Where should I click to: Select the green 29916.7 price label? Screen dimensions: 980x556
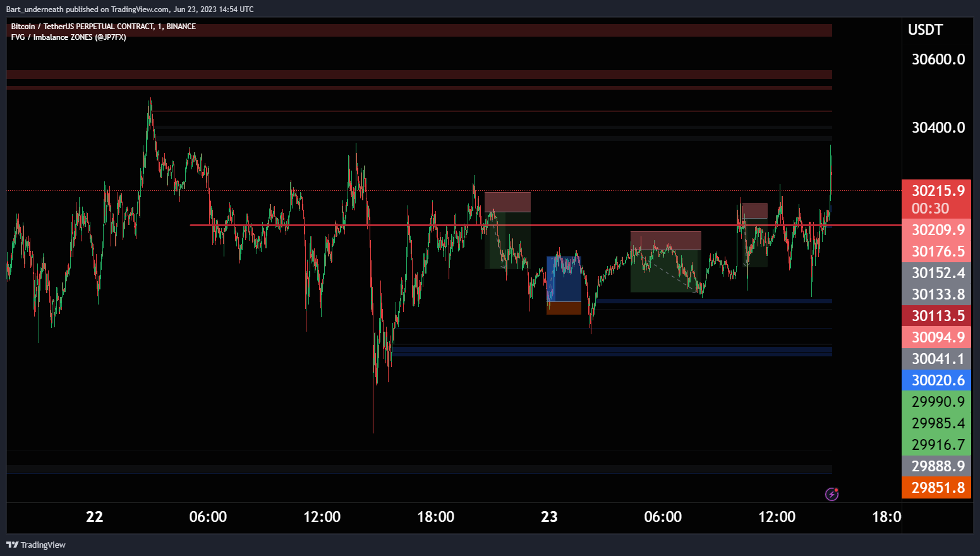coord(938,445)
